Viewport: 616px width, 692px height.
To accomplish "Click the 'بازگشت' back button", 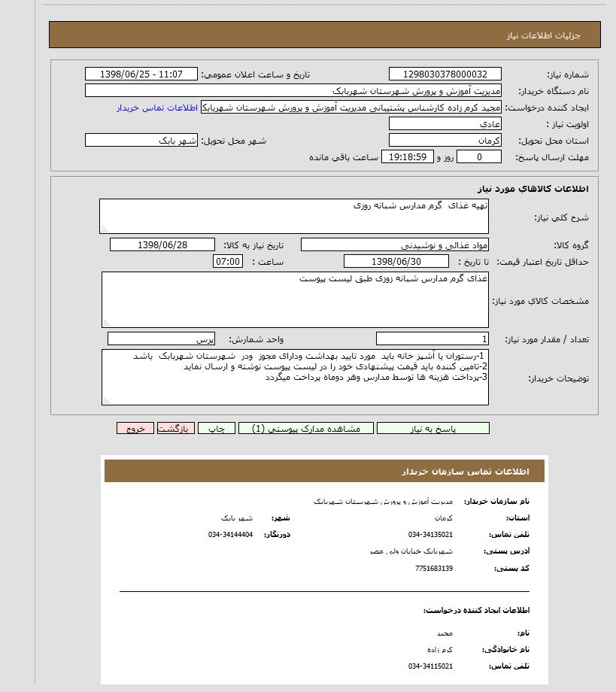I will [176, 428].
